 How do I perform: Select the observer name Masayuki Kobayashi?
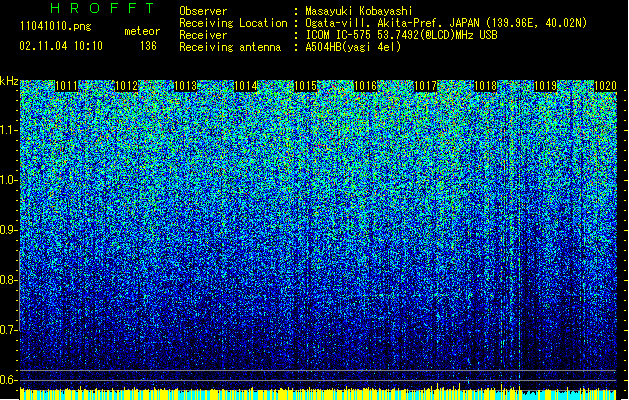pyautogui.click(x=359, y=11)
